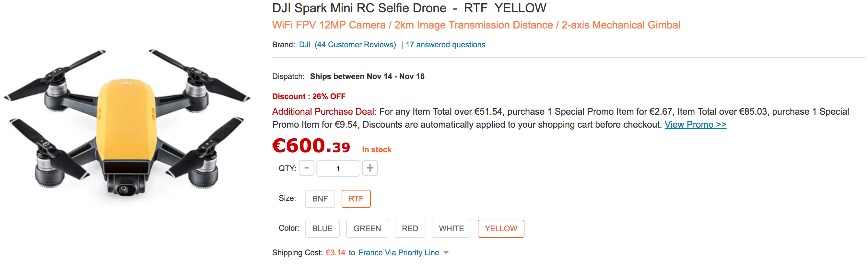This screenshot has height=265, width=868.
Task: Choose the YELLOW color option
Action: 501,229
